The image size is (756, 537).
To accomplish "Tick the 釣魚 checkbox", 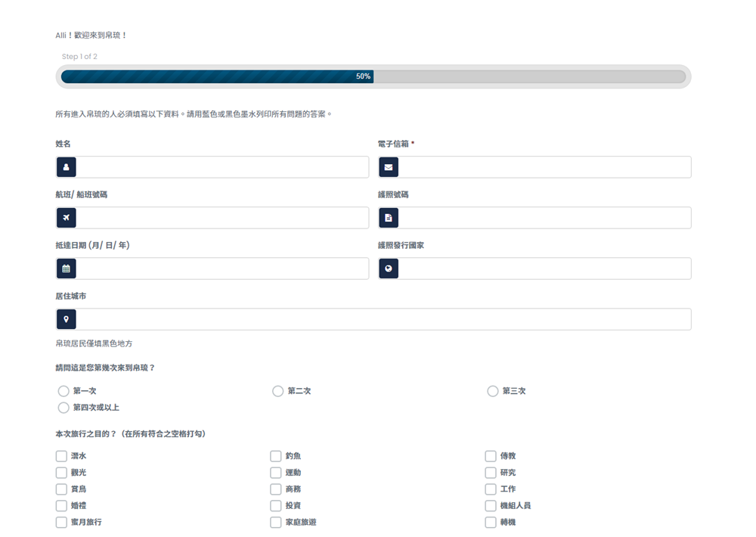I will (x=276, y=456).
